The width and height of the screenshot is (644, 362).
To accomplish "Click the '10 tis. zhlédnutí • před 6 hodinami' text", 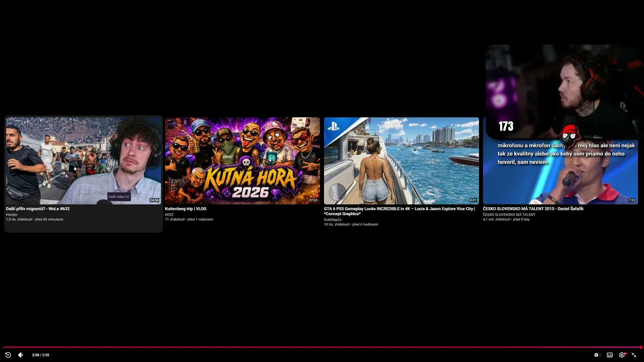I will tap(351, 224).
